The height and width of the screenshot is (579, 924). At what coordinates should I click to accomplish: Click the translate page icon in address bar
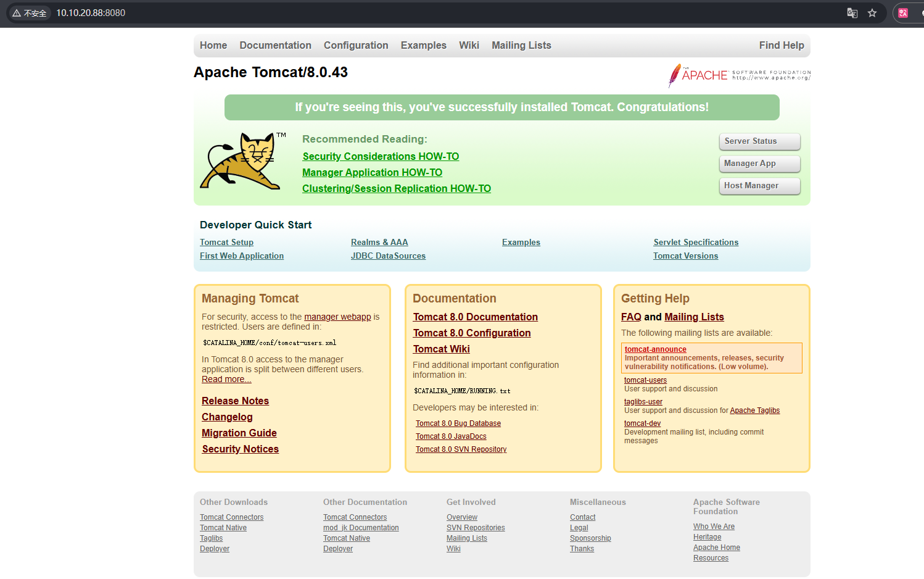[x=852, y=13]
